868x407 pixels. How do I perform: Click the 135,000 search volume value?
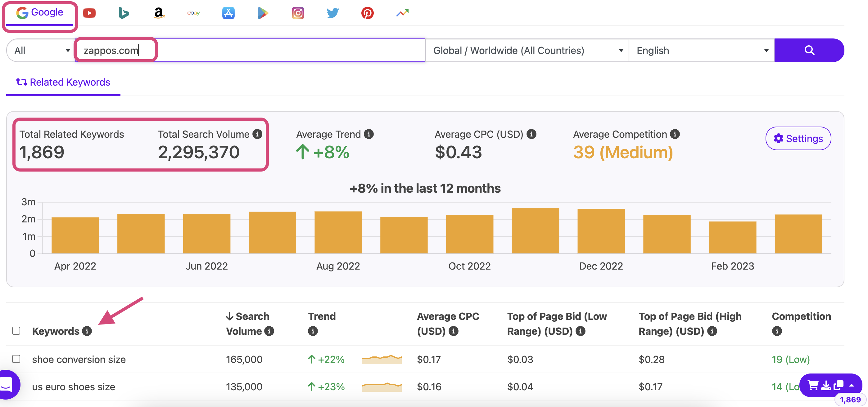coord(244,387)
